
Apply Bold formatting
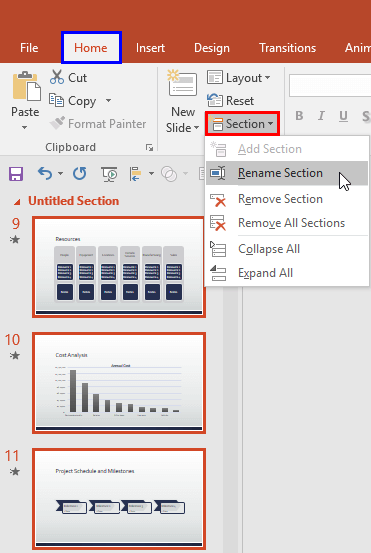(299, 116)
